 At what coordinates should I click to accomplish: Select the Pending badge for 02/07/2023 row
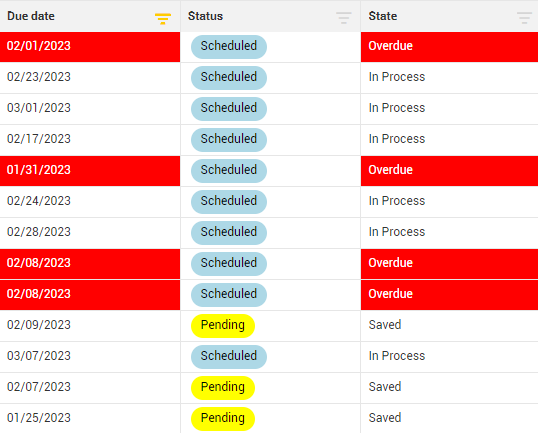coord(223,388)
